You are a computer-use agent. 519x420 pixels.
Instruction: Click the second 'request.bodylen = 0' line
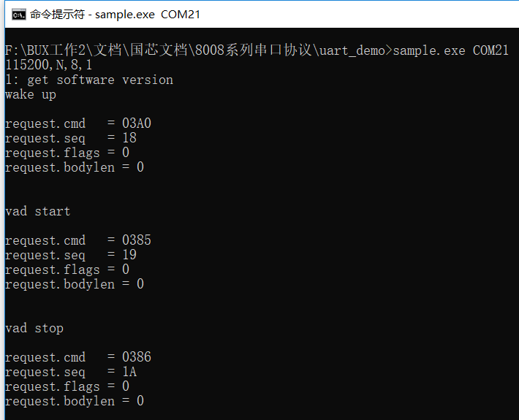[x=75, y=284]
